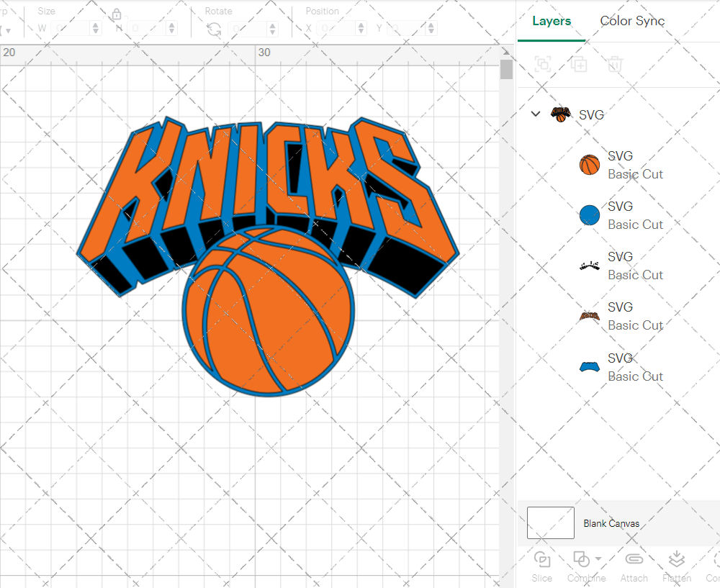Screen dimensions: 720x588
Task: Click the Slice tool icon
Action: tap(542, 559)
